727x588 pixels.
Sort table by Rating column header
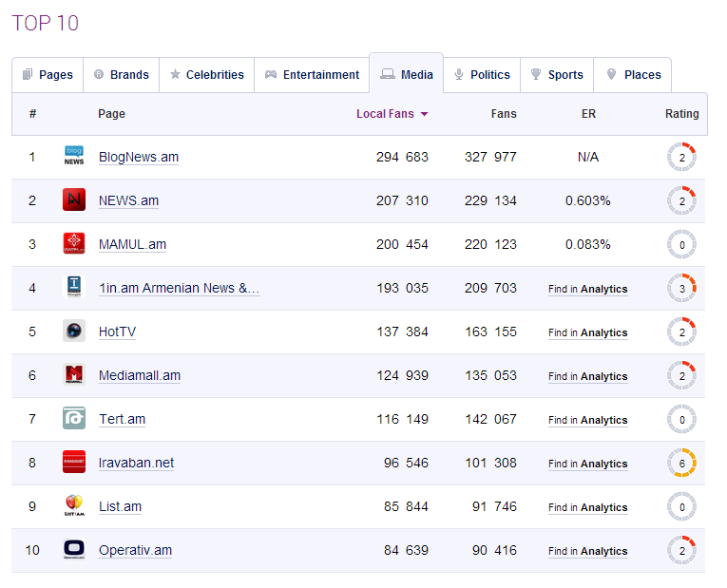pyautogui.click(x=682, y=114)
